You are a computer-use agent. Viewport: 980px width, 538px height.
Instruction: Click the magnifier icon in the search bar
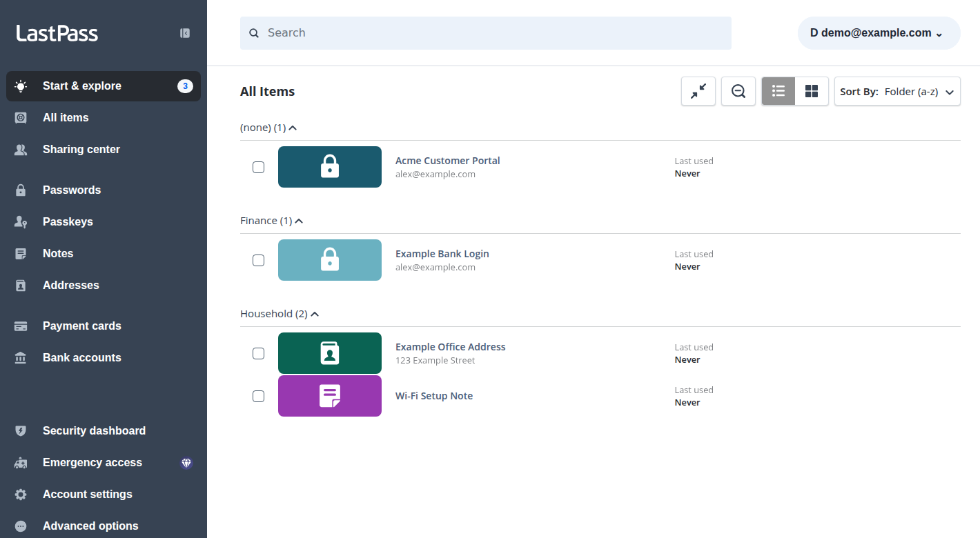(254, 33)
